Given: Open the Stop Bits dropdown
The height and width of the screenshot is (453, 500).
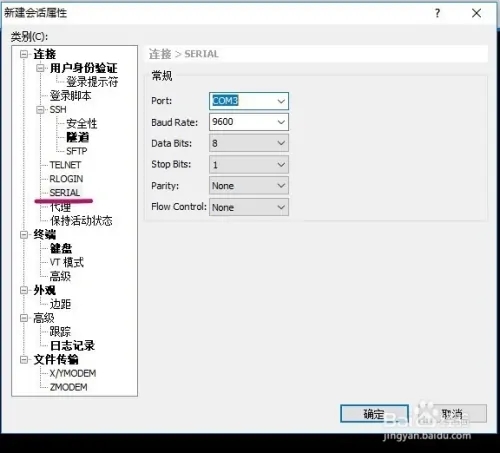Looking at the screenshot, I should 249,165.
